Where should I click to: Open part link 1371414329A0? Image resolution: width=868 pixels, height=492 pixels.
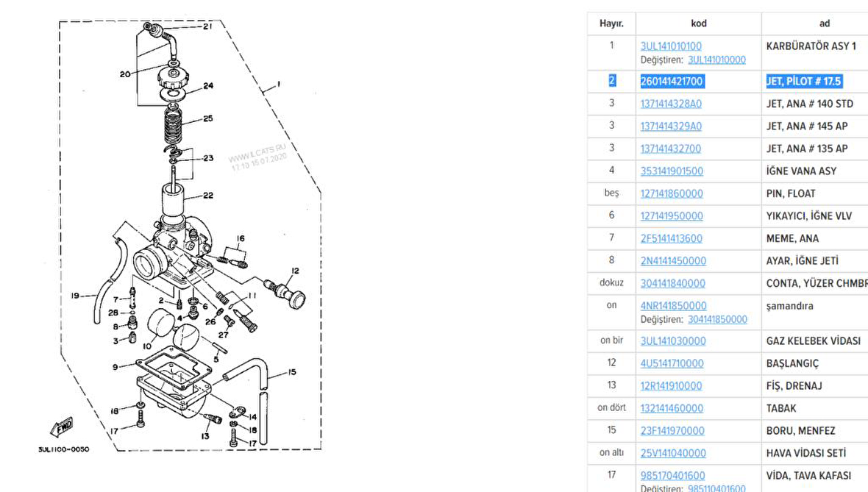(671, 126)
